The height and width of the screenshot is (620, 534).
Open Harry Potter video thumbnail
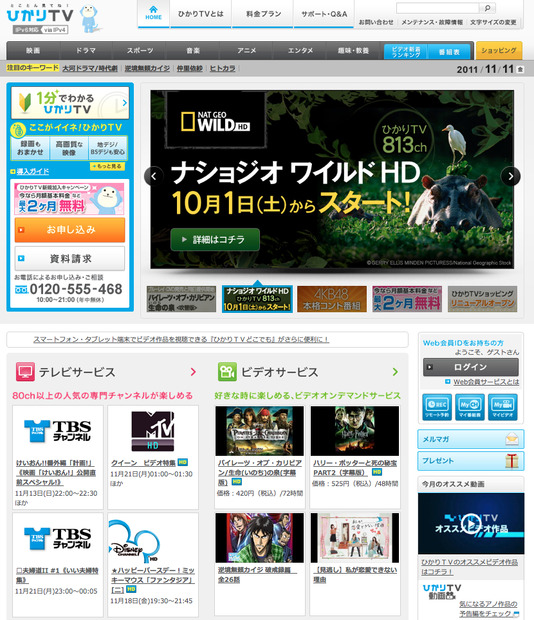click(x=355, y=431)
